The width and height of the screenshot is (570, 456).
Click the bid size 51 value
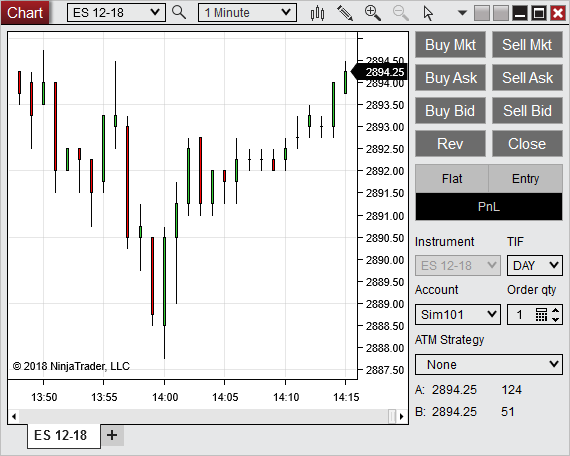tap(508, 412)
